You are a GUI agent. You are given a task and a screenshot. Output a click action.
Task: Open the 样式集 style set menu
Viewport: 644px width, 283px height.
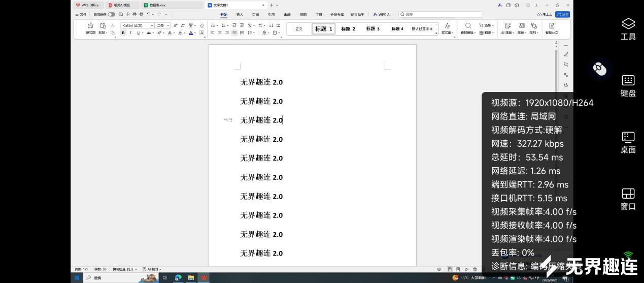click(x=447, y=29)
